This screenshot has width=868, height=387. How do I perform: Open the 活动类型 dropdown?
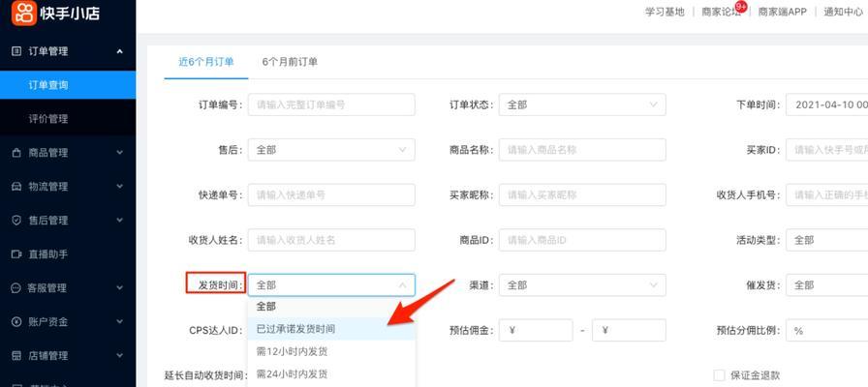point(826,241)
